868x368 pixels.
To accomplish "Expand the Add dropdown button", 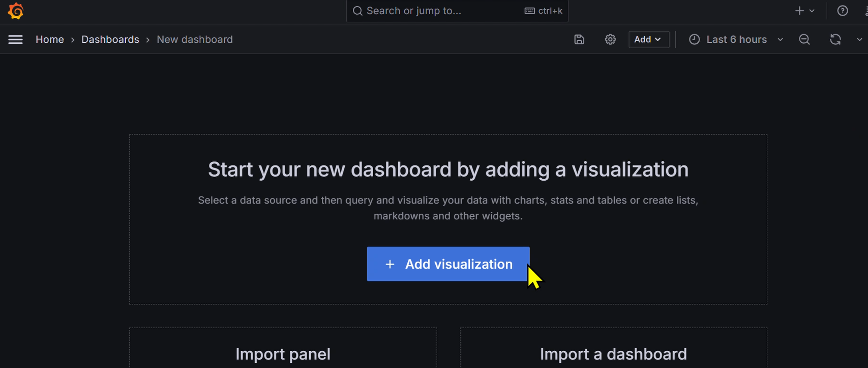I will pyautogui.click(x=649, y=40).
